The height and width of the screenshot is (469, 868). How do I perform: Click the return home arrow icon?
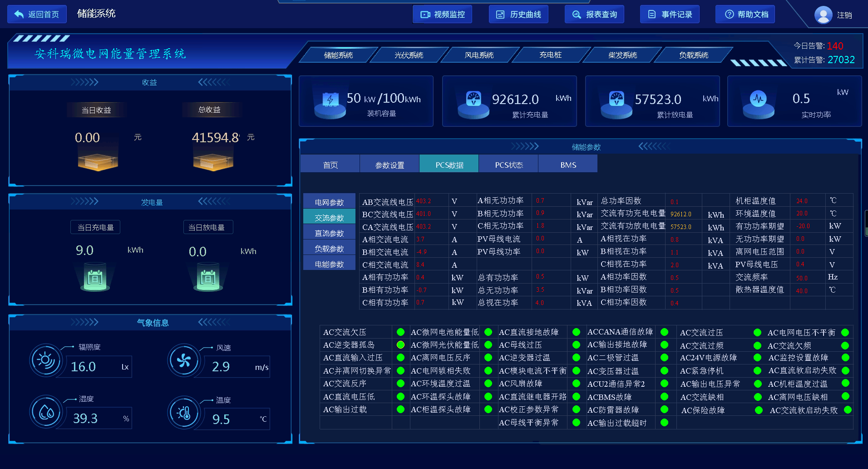[19, 14]
